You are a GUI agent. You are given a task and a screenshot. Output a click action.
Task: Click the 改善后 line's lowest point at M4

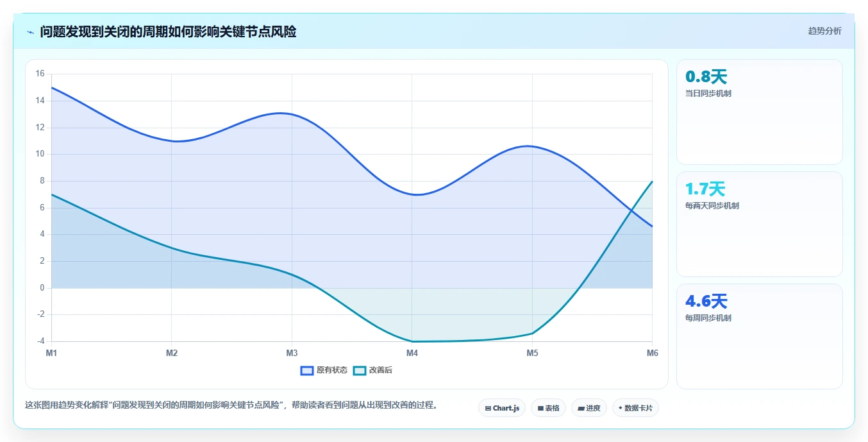point(412,341)
